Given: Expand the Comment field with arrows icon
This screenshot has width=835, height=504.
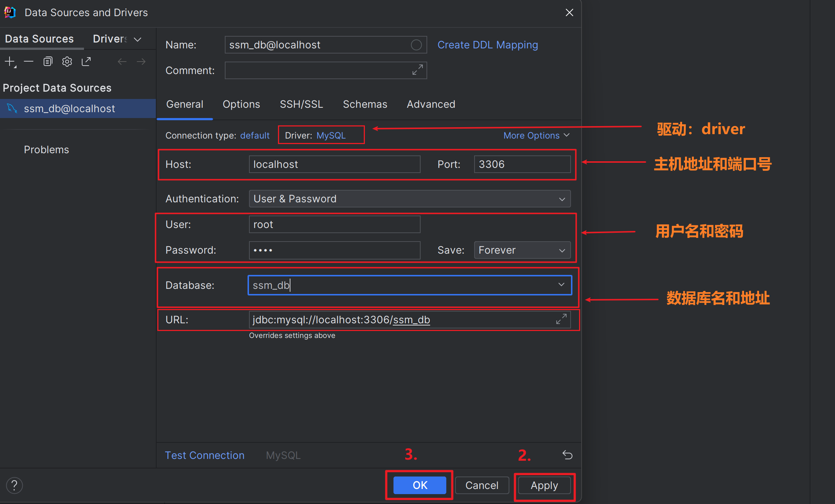Looking at the screenshot, I should point(417,70).
